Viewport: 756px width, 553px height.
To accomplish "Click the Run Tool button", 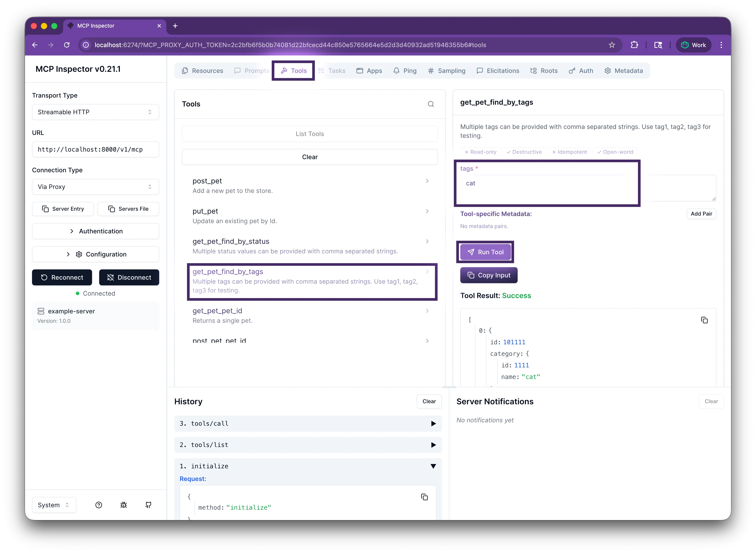I will tap(485, 252).
